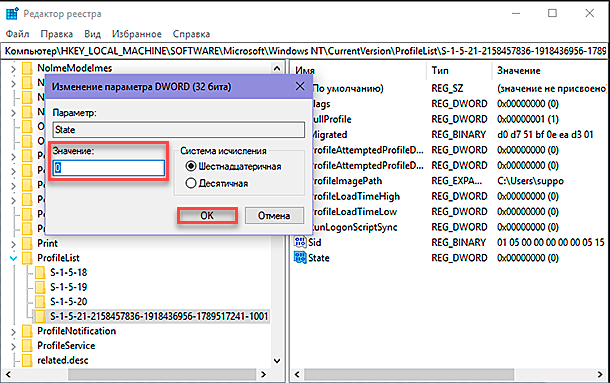Expand the NolmeModelmes node
Screen dimensions: 610x383
pos(13,69)
